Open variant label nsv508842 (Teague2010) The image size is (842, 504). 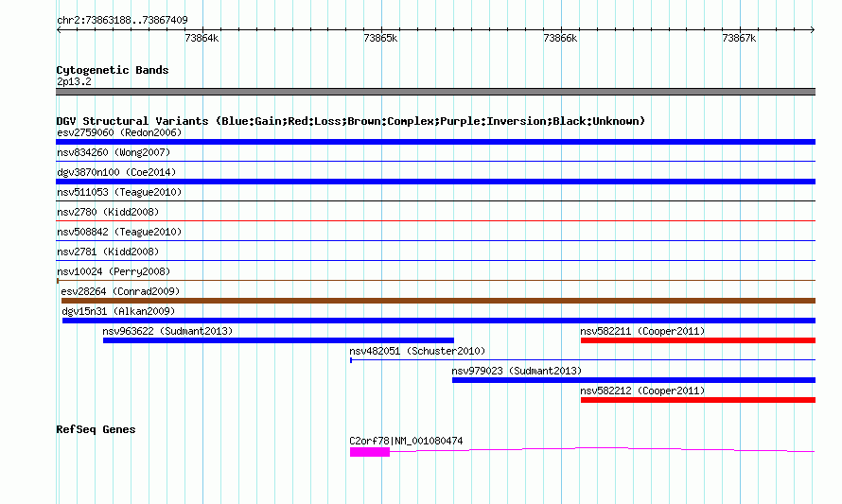[119, 232]
